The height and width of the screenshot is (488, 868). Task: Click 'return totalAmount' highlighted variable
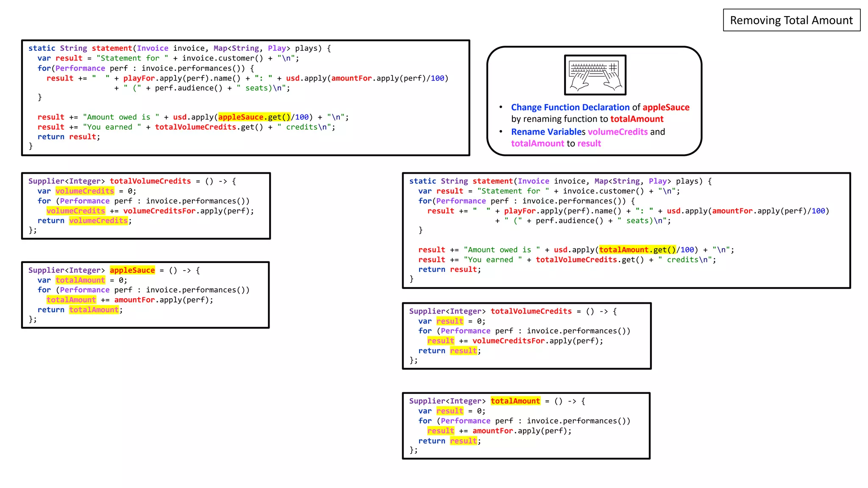tap(94, 310)
